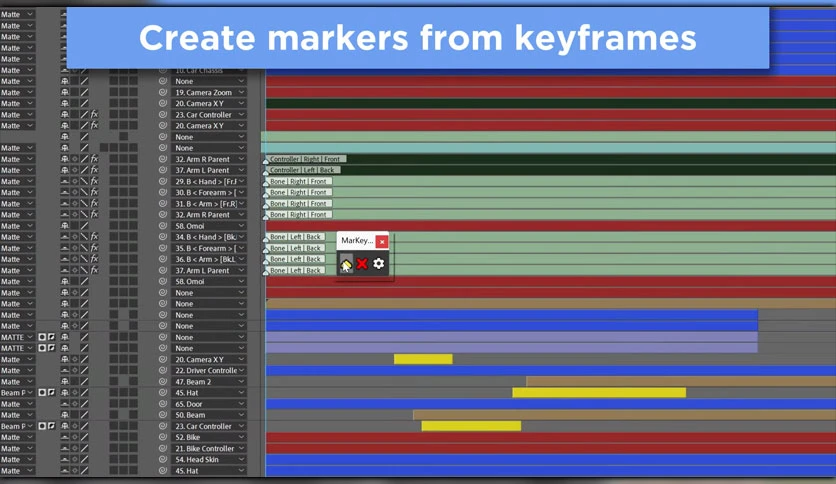836x484 pixels.
Task: Select the blue layer bar on the 65. Door row
Action: tap(551, 404)
